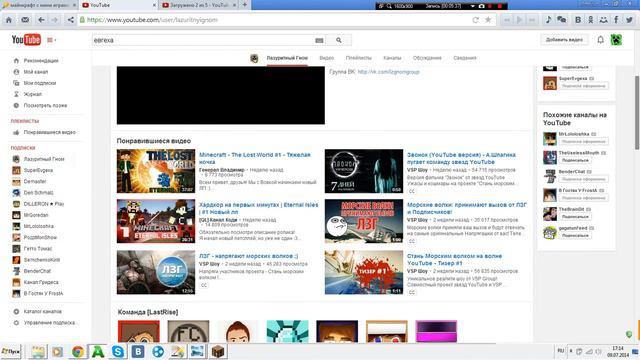Open notifications bell icon
Image resolution: width=640 pixels, height=360 pixels.
pyautogui.click(x=600, y=40)
